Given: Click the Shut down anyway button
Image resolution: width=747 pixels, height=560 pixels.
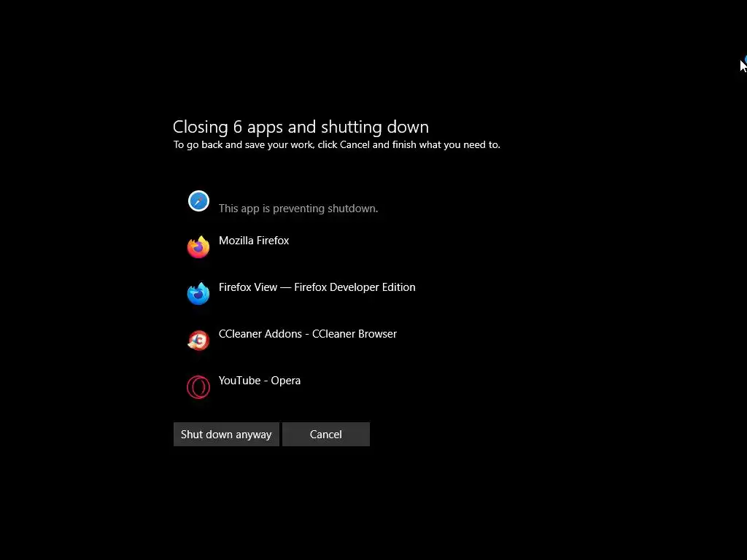Looking at the screenshot, I should coord(226,435).
